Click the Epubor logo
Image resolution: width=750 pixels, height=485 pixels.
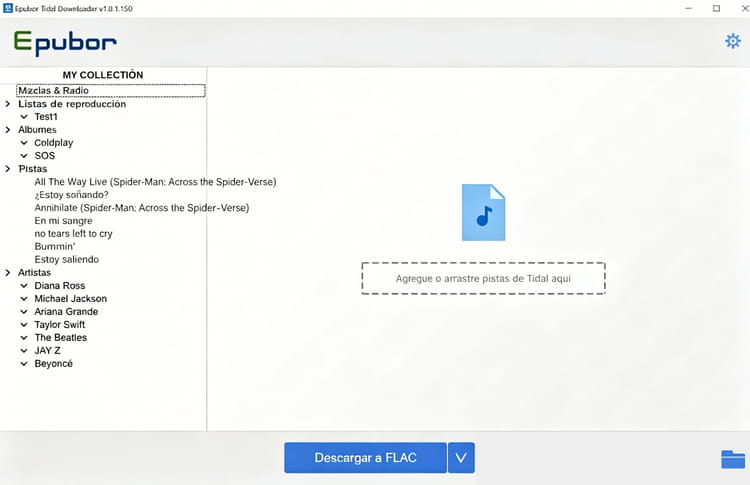[65, 43]
